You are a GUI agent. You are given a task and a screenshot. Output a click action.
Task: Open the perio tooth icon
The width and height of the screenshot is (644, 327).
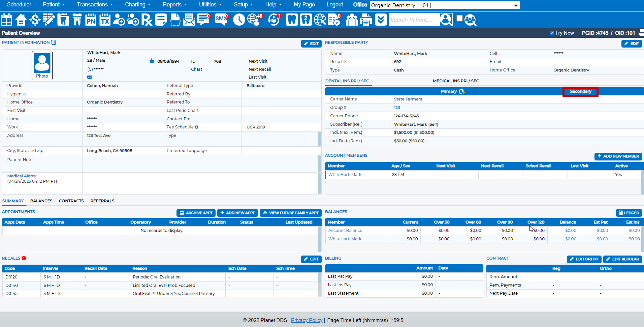[x=77, y=20]
